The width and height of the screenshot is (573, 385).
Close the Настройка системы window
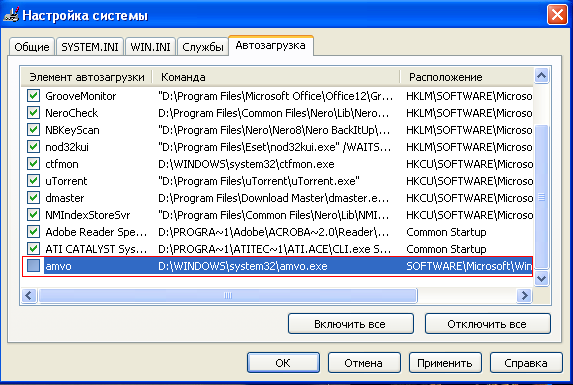557,15
